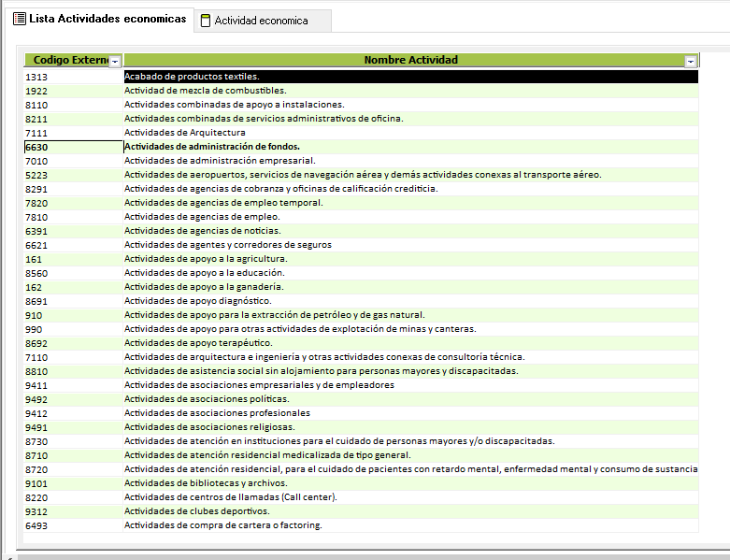This screenshot has height=560, width=730.
Task: Click the document icon on Actividad economica tab
Action: [204, 22]
